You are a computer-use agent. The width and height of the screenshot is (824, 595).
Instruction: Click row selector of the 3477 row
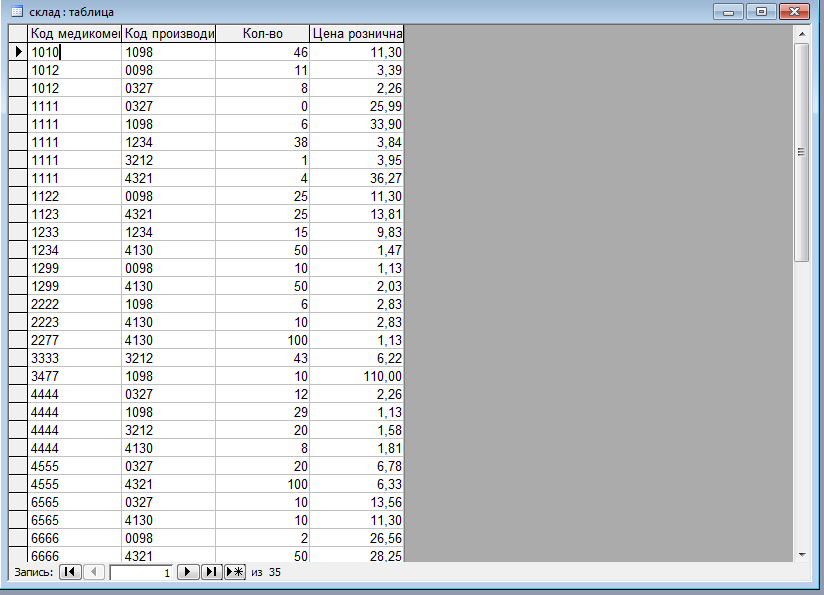pos(18,376)
